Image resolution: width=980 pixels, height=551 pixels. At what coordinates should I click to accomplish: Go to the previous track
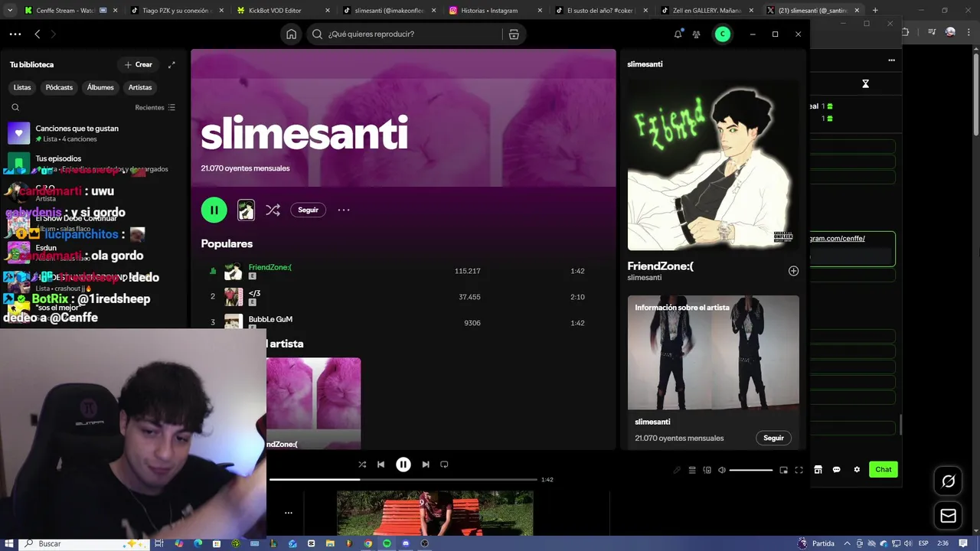tap(381, 464)
